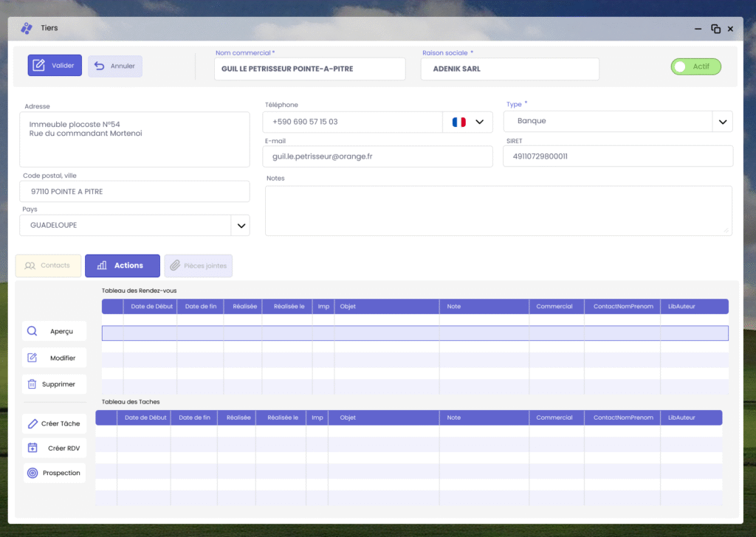This screenshot has height=537, width=756.
Task: Click the Prospection target icon
Action: (32, 473)
